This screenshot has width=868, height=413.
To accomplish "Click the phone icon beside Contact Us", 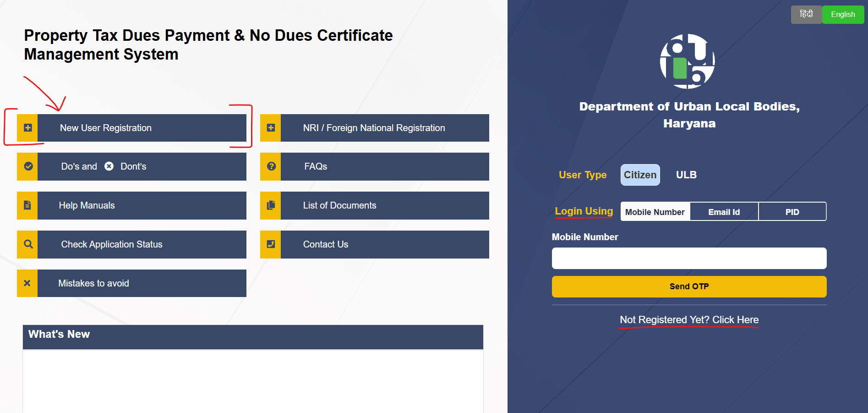I will click(x=271, y=244).
